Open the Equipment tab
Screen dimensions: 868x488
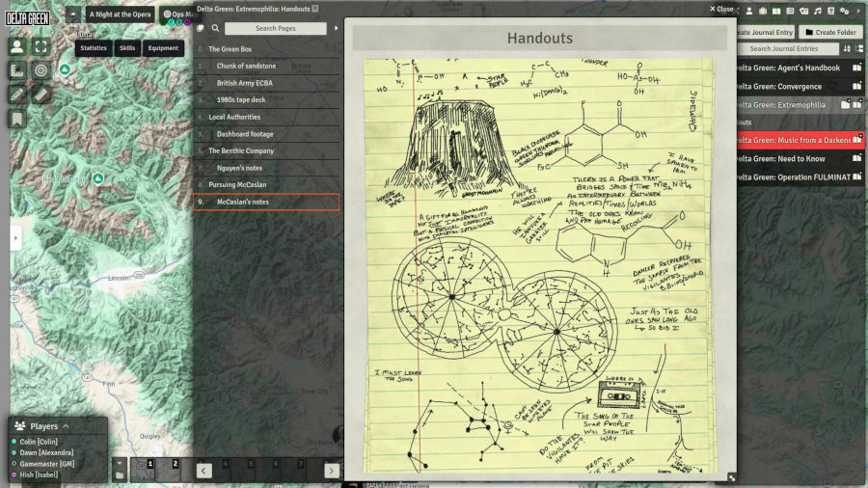[163, 48]
